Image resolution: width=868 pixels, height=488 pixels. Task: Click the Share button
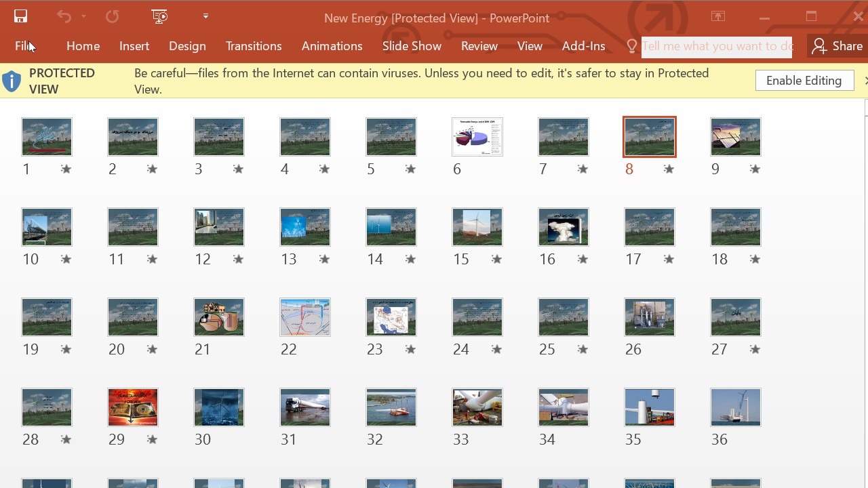(x=838, y=46)
